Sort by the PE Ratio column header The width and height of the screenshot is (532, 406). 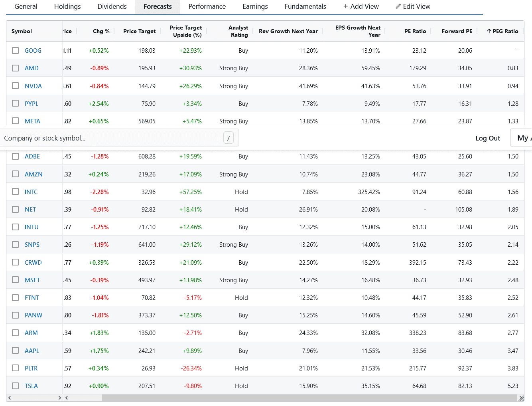[x=415, y=31]
